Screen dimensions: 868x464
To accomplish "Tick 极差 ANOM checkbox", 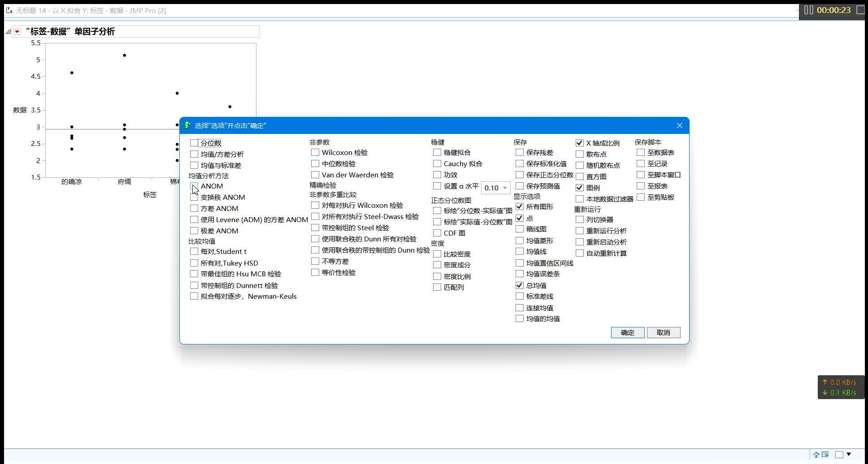I will (x=194, y=231).
